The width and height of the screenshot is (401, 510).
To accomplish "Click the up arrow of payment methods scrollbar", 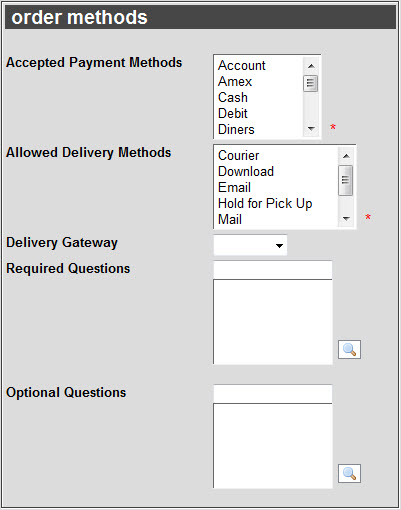I will 311,66.
